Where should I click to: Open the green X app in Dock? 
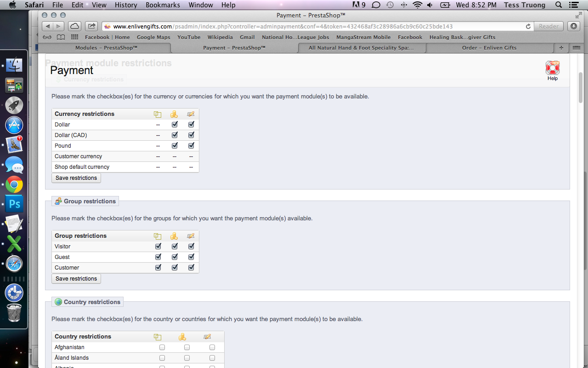point(14,244)
